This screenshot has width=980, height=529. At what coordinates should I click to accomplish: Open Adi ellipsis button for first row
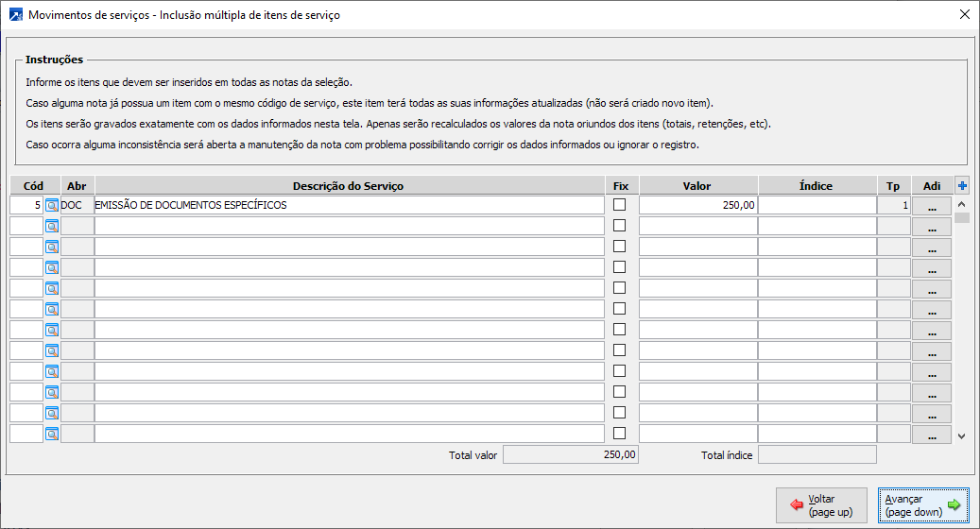pos(932,205)
